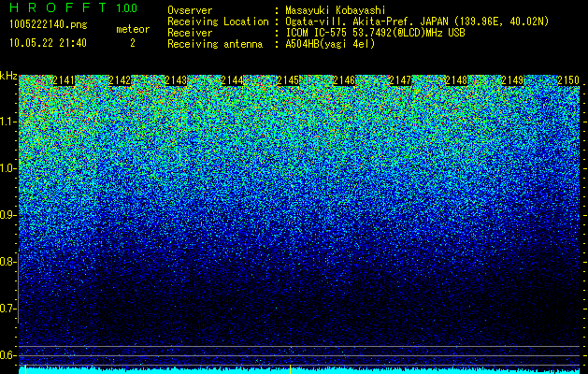The image size is (588, 374).
Task: Click the 2145 time marker
Action: pos(288,80)
